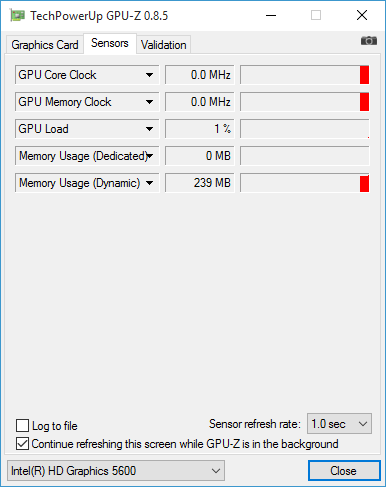
Task: Open the GPU Core Clock dropdown arrow
Action: [x=150, y=75]
